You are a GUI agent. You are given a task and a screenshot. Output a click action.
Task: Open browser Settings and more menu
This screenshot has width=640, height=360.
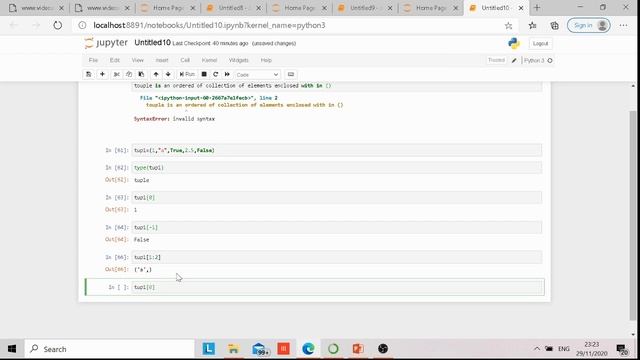[623, 25]
